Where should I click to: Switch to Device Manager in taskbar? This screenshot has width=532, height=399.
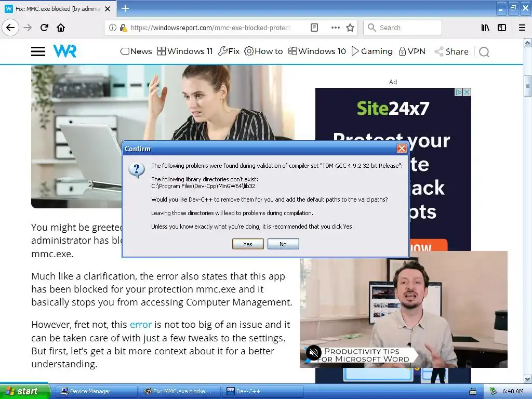pyautogui.click(x=96, y=391)
